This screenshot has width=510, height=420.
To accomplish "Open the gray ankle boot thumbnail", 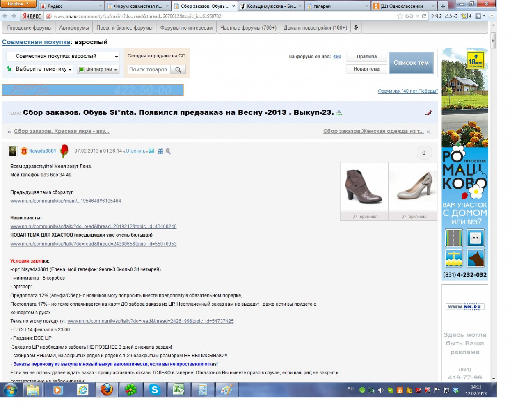I will [x=364, y=187].
